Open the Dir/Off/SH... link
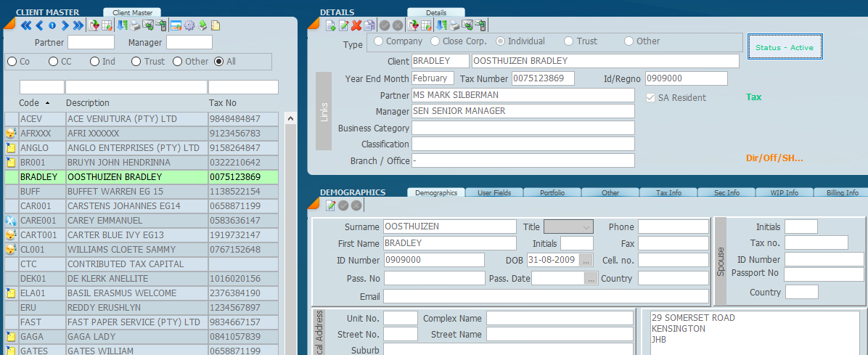 pyautogui.click(x=774, y=158)
